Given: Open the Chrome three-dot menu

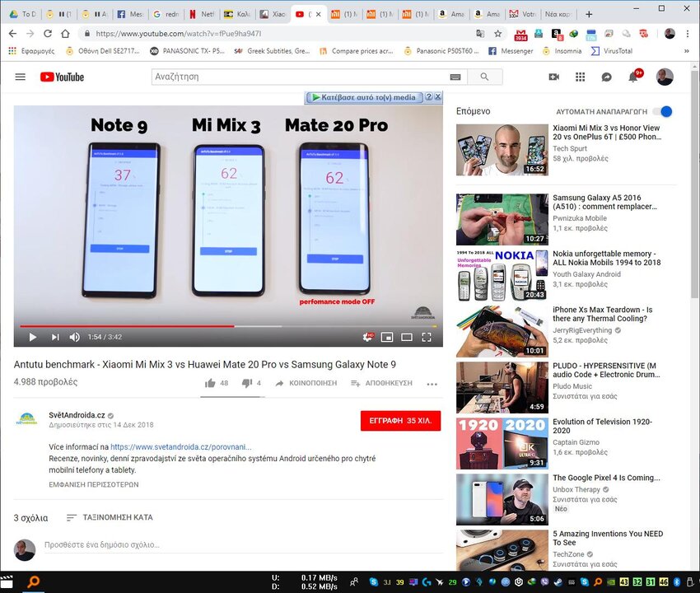Looking at the screenshot, I should coord(688,34).
